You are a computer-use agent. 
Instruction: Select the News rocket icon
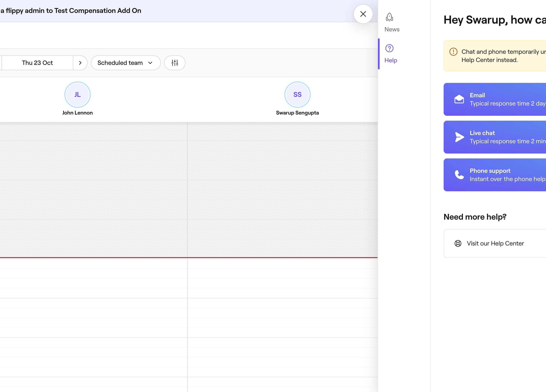coord(389,17)
